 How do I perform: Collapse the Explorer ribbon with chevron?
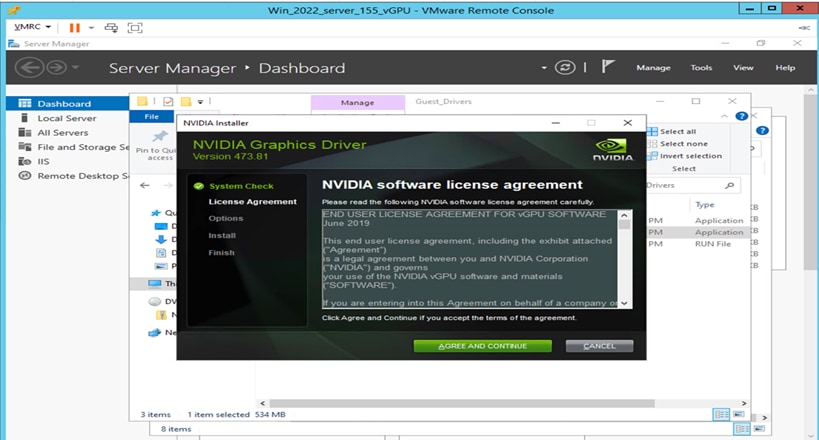point(724,116)
